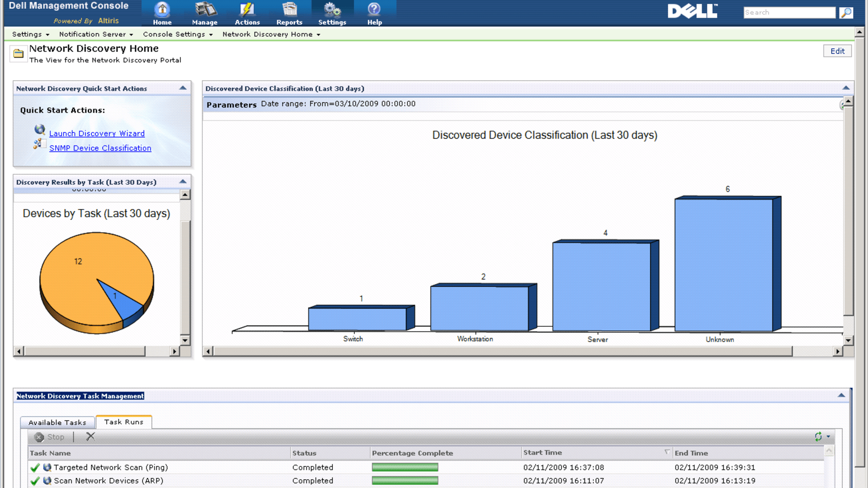Click pie panel scroll right arrow

click(x=175, y=351)
